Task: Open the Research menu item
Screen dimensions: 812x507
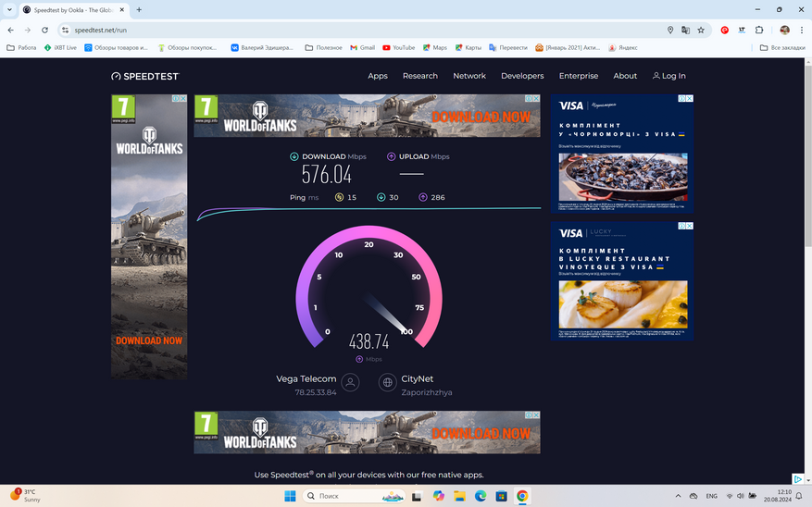Action: (420, 76)
